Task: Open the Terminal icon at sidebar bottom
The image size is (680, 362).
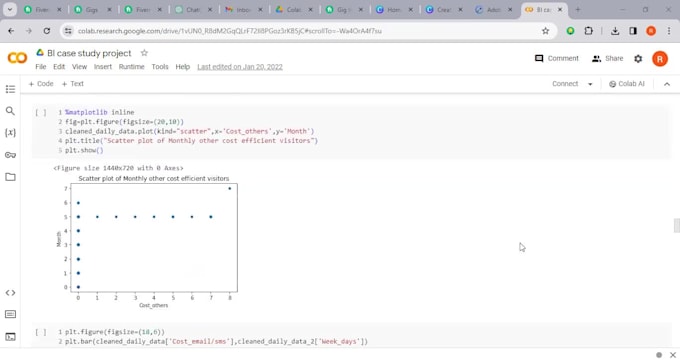Action: 10,336
